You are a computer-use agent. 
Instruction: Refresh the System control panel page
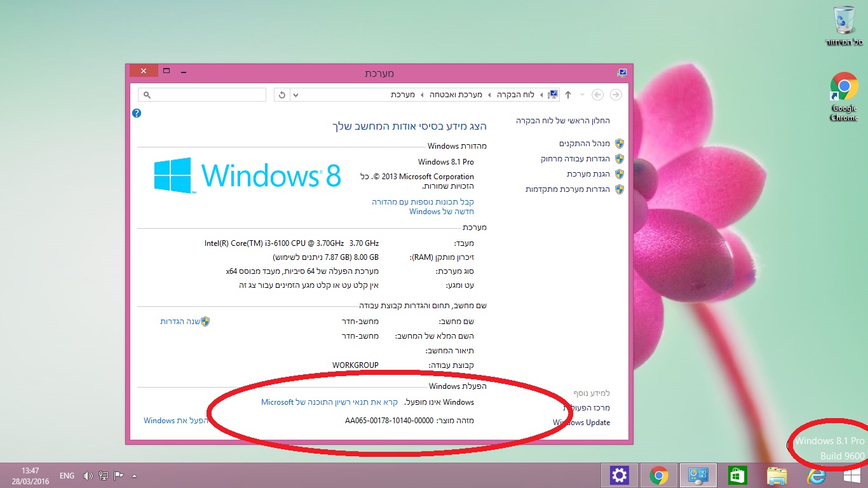tap(281, 95)
